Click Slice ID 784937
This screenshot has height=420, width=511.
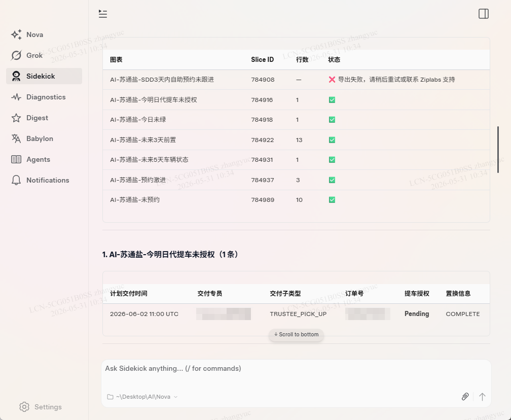pyautogui.click(x=263, y=180)
